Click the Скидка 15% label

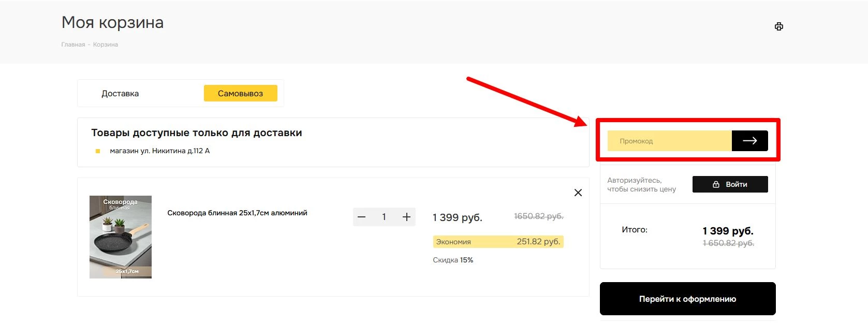click(453, 260)
